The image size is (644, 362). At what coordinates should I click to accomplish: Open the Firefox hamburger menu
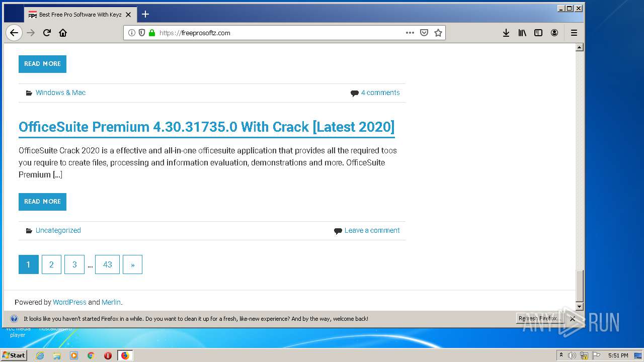point(574,33)
